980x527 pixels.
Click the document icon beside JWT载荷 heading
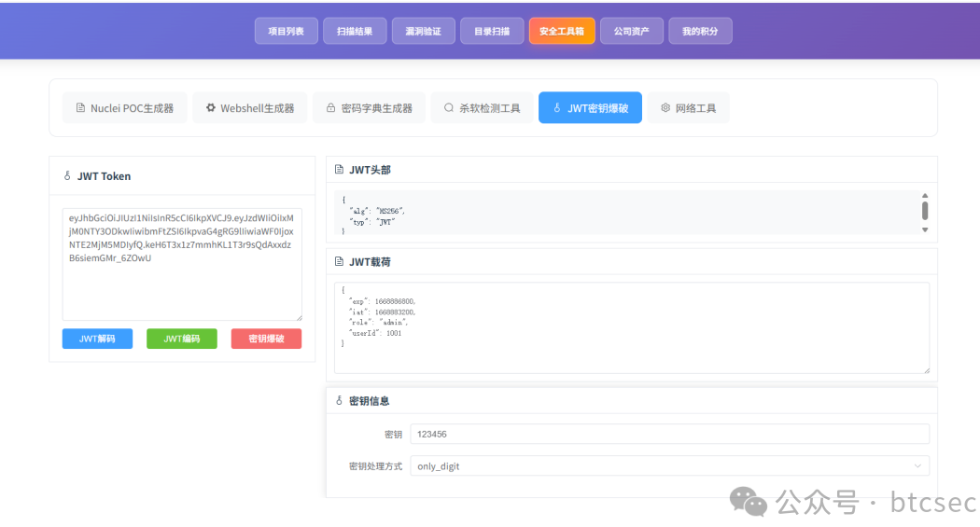[340, 261]
